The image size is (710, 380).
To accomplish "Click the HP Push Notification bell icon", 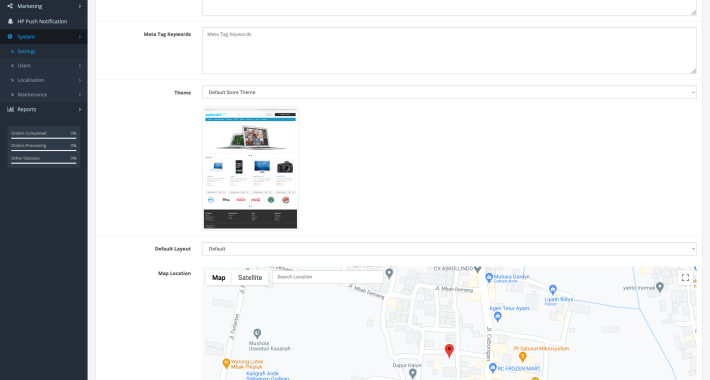I will click(10, 21).
